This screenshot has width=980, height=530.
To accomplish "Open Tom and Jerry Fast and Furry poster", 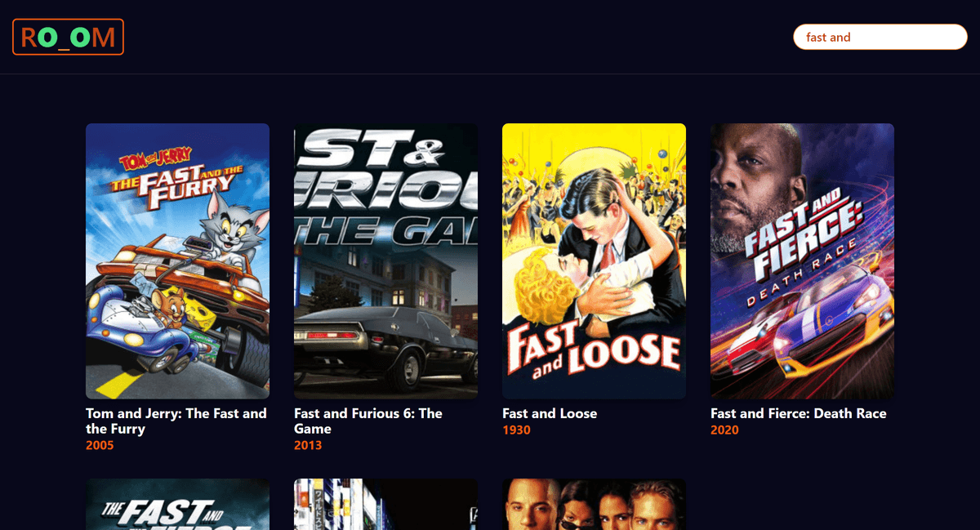I will coord(177,261).
